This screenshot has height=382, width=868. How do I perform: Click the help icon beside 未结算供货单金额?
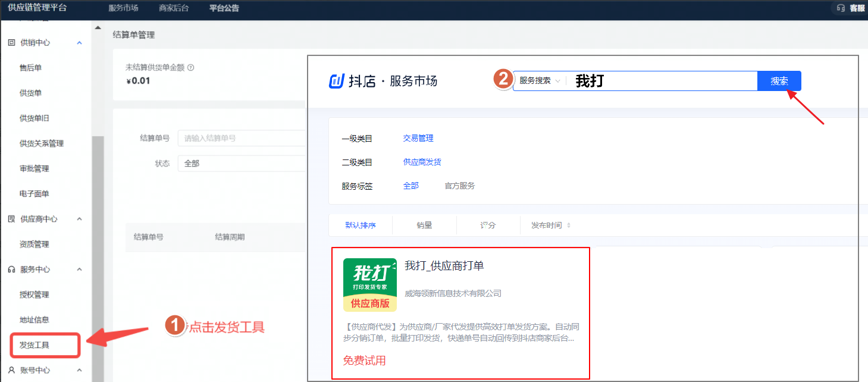[191, 68]
